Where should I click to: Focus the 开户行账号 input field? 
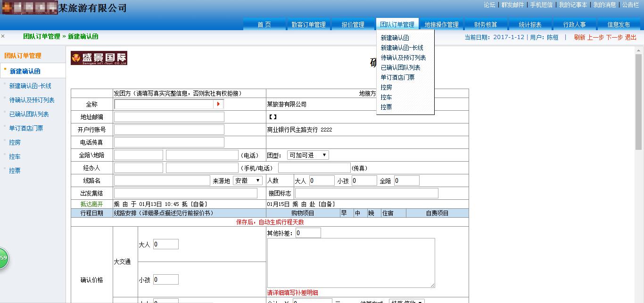(169, 130)
